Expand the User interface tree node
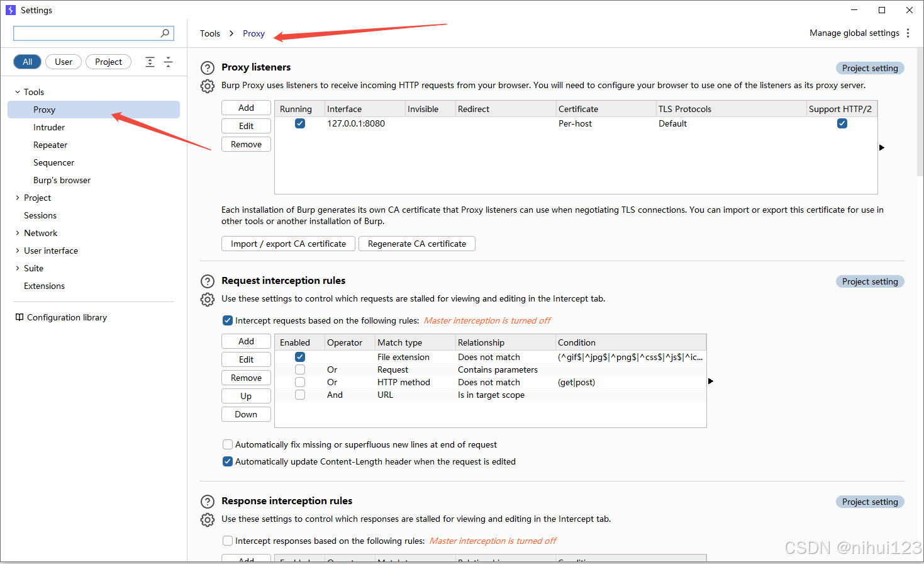This screenshot has width=924, height=564. tap(18, 251)
